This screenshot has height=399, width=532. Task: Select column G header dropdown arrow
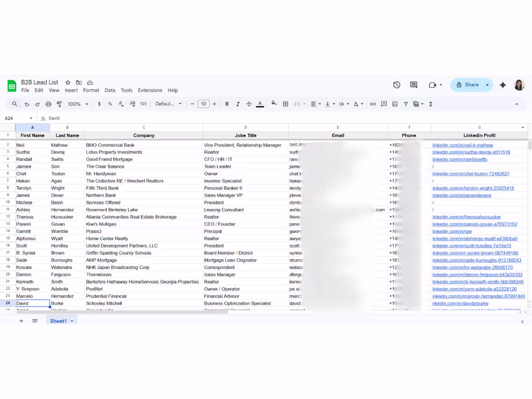(x=523, y=128)
